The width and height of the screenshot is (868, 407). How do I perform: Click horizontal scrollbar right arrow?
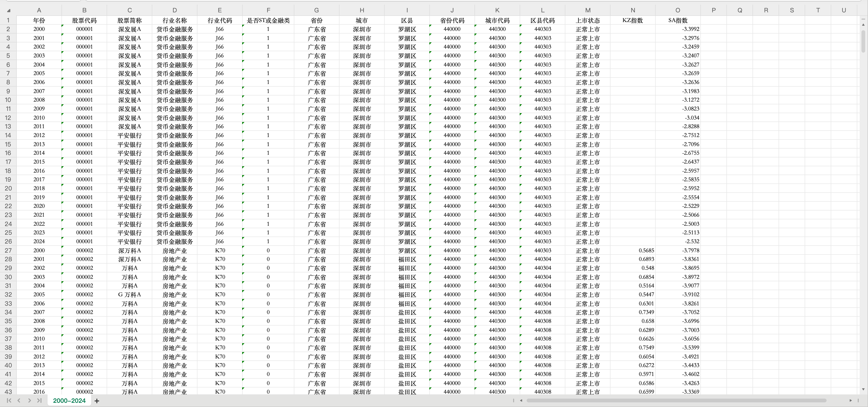point(851,401)
